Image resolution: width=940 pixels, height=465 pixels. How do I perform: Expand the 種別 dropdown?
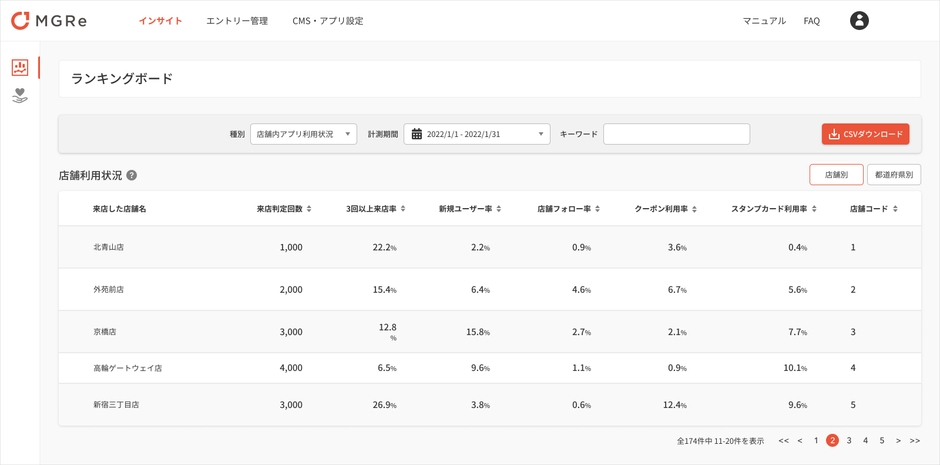click(303, 134)
